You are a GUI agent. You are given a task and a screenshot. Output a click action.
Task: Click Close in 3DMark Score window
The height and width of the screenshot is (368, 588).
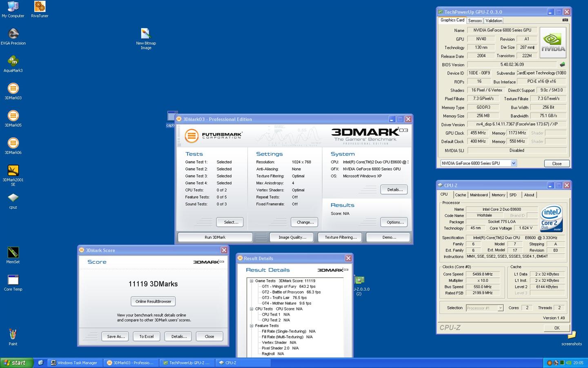[209, 337]
